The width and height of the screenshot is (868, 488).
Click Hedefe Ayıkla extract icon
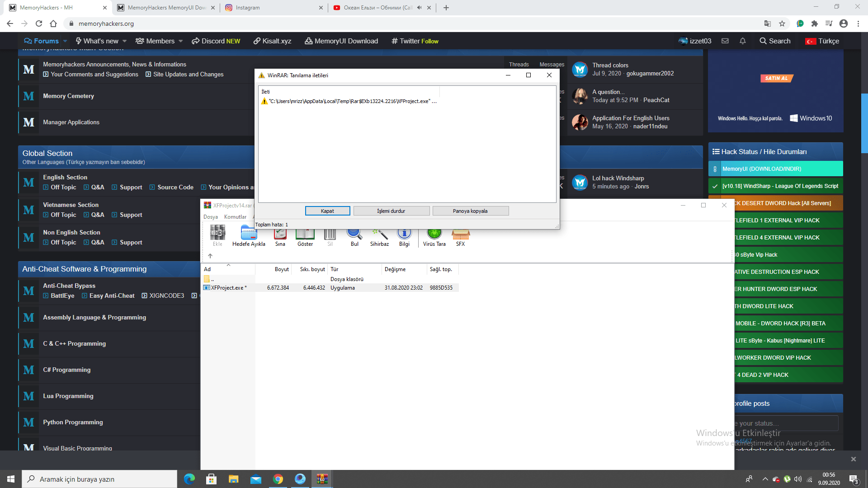(x=249, y=237)
